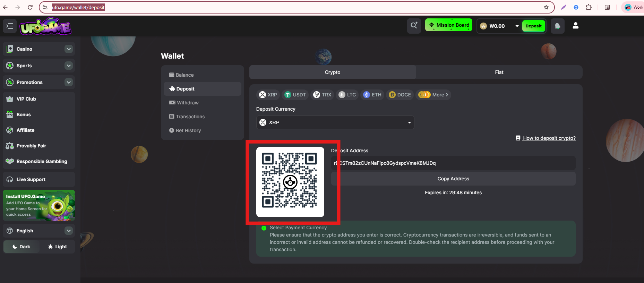
Task: Open Provably Fair page
Action: 39,146
